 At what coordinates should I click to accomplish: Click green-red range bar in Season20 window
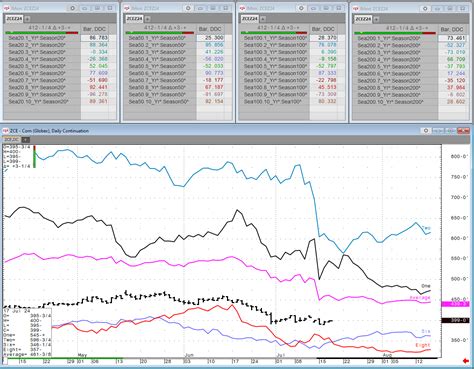tap(42, 33)
